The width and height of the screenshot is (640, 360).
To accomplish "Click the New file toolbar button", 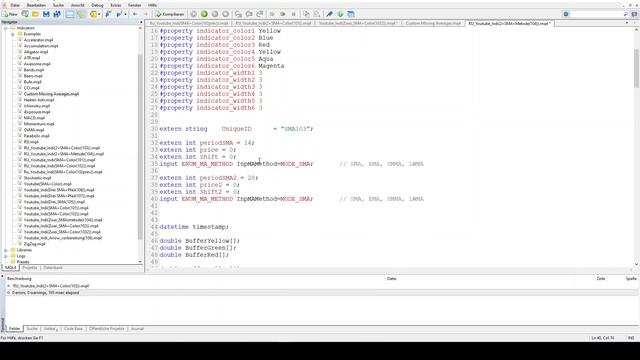I will click(x=10, y=14).
